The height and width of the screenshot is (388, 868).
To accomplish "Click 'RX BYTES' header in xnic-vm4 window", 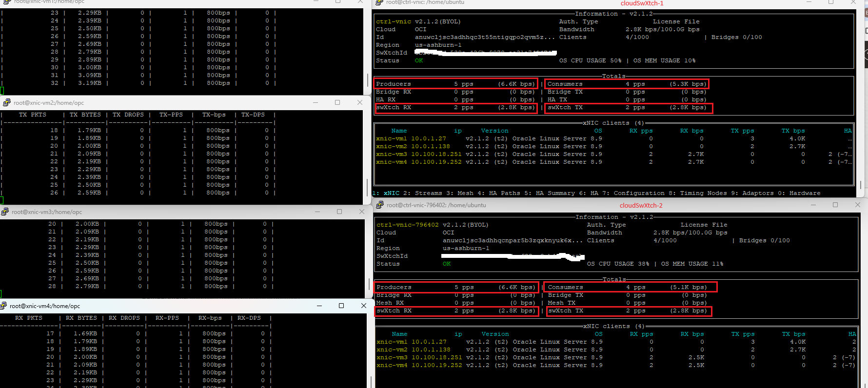I will (81, 318).
